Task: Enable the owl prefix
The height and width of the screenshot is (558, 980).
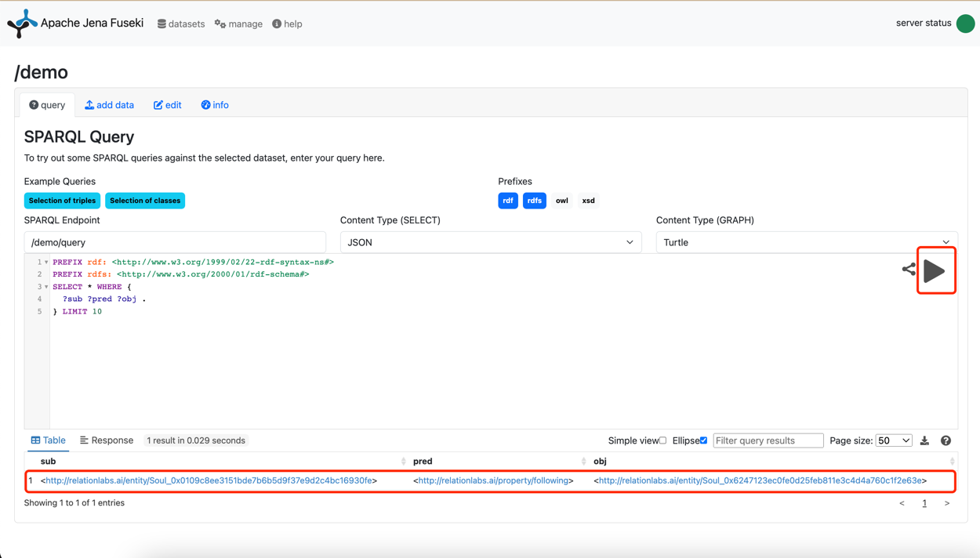Action: [561, 201]
